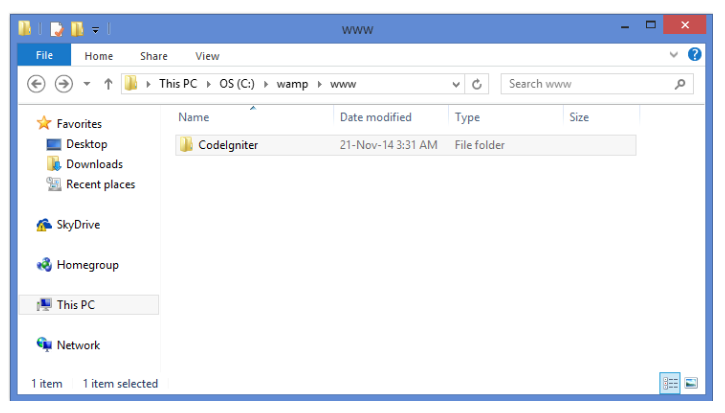This screenshot has width=725, height=413.
Task: Open Help with the question mark icon
Action: coord(694,55)
